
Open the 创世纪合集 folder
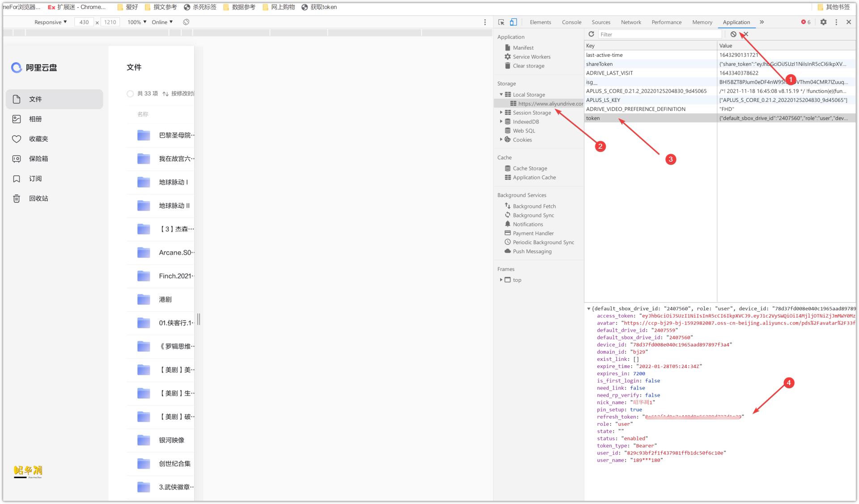pyautogui.click(x=161, y=463)
